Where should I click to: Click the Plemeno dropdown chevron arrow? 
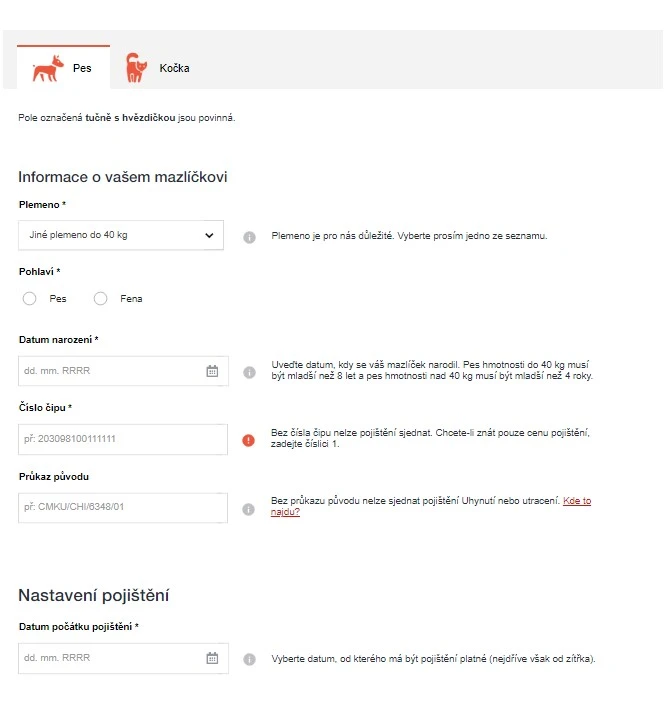(209, 235)
